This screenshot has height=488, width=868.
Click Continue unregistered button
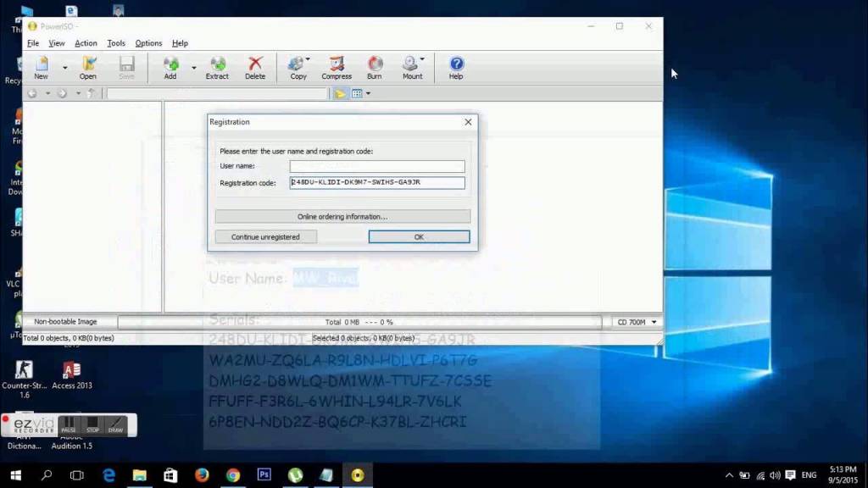[265, 237]
